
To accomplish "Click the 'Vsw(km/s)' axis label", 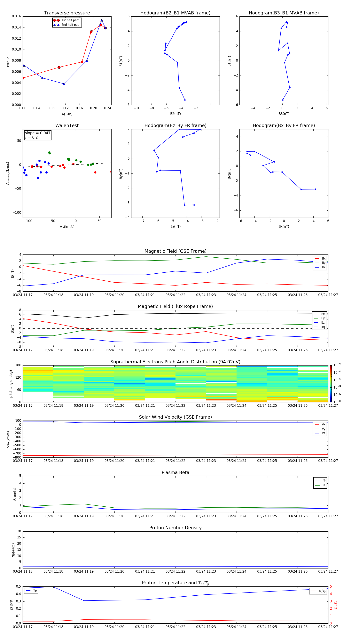I will click(x=8, y=439).
